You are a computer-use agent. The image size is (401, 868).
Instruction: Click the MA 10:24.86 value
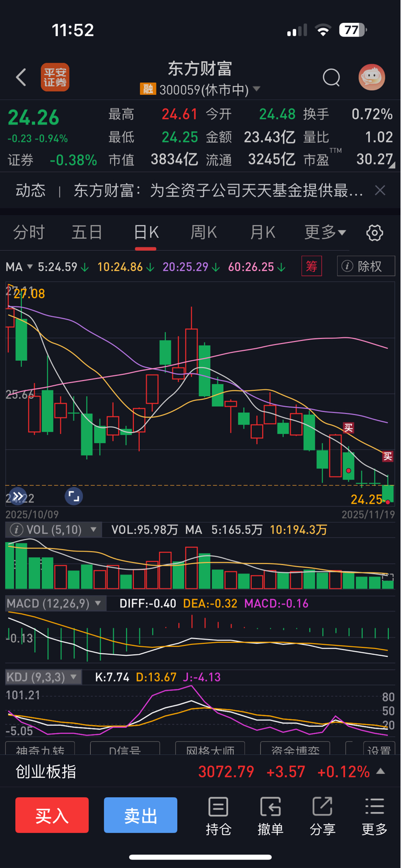point(126,267)
